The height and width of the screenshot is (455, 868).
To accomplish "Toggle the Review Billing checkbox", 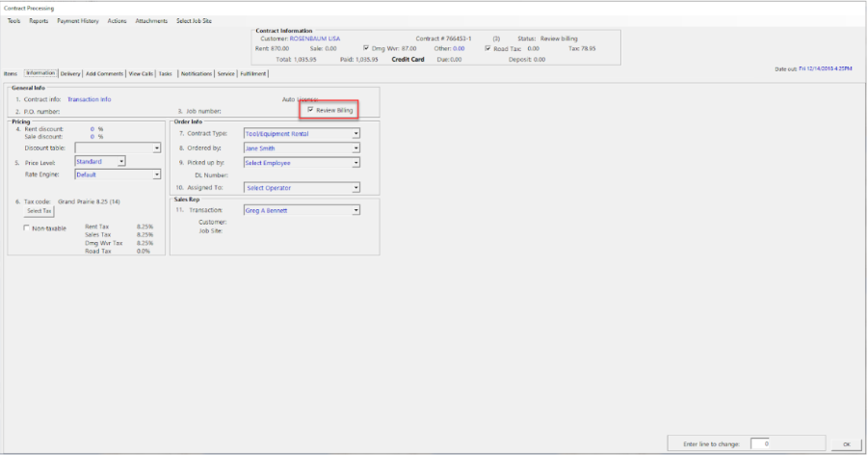I will [x=310, y=110].
